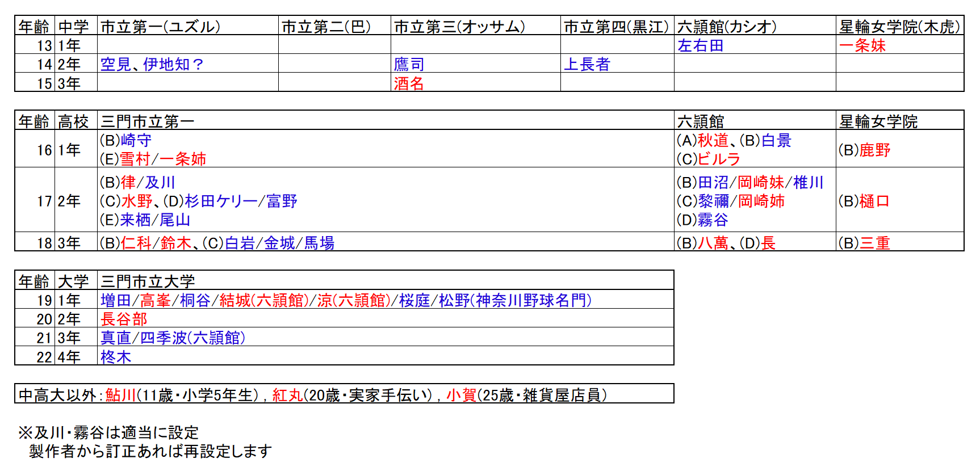Click the name 桜庭
Image resolution: width=980 pixels, height=471 pixels.
pyautogui.click(x=414, y=300)
